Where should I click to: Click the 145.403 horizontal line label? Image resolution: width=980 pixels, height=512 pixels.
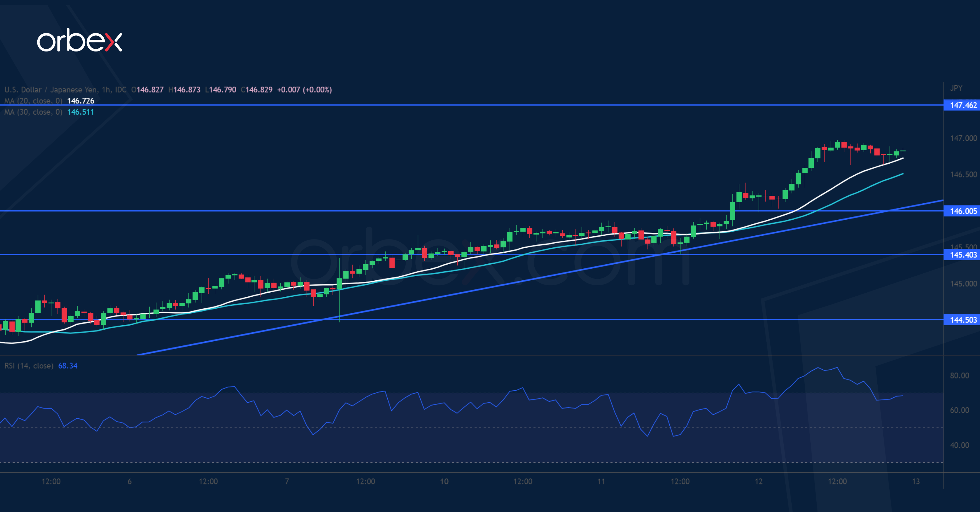tap(963, 255)
